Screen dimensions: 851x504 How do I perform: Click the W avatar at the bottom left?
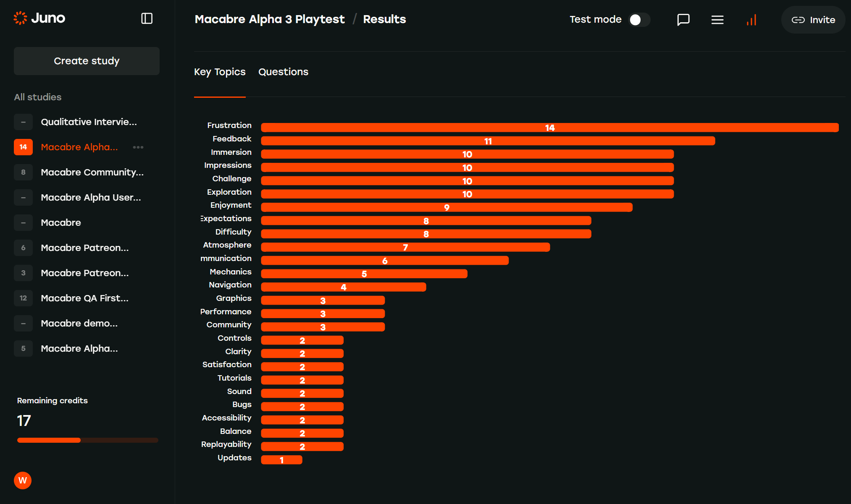click(23, 480)
